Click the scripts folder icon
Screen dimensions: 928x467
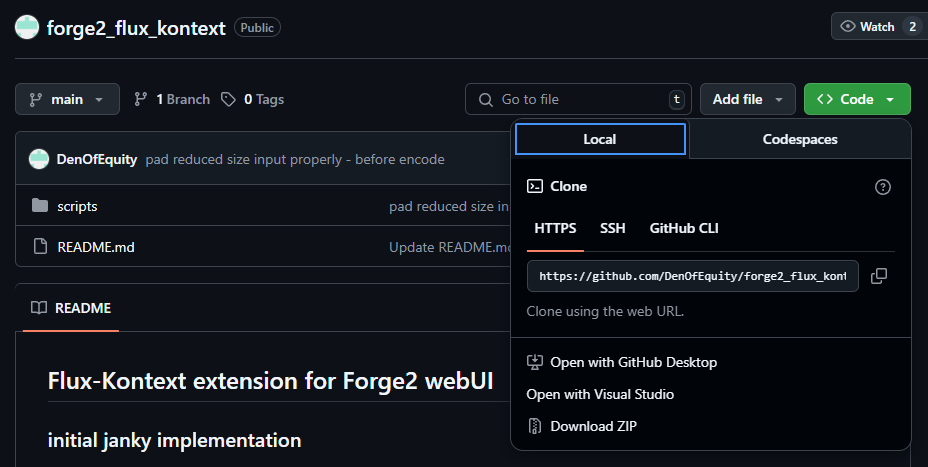click(40, 206)
